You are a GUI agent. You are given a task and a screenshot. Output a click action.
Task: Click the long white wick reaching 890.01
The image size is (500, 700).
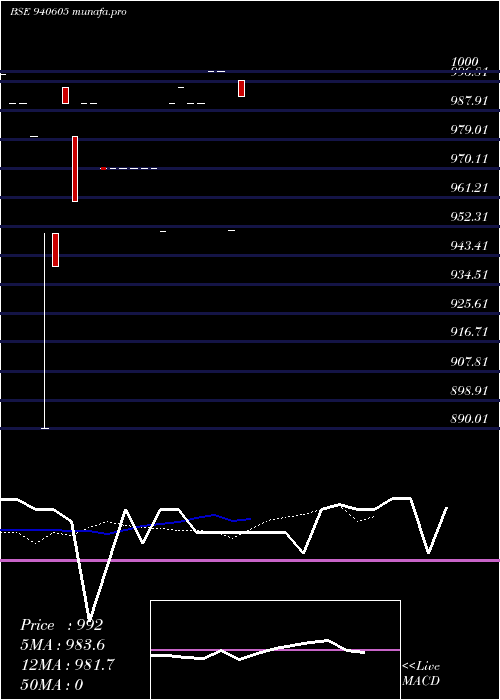(x=45, y=330)
